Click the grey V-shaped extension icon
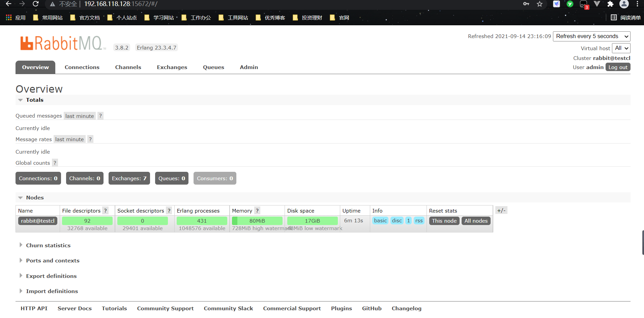644x318 pixels. pyautogui.click(x=597, y=4)
